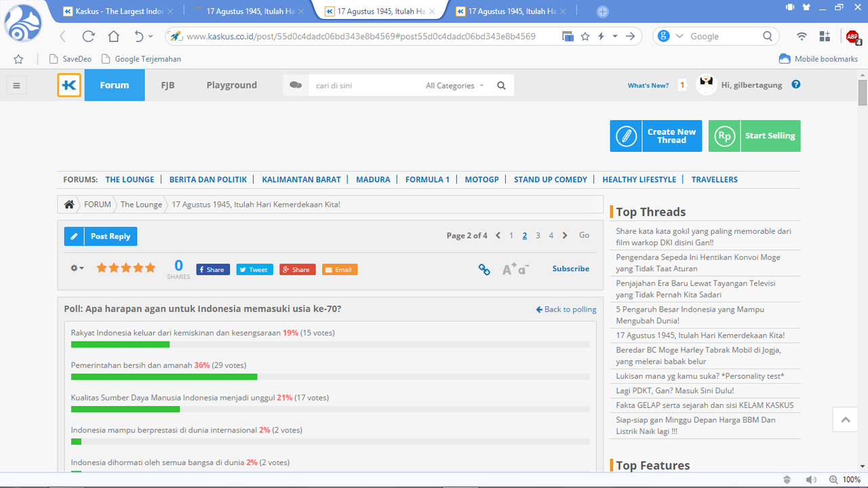Bookmark page with star icon in address bar
868x488 pixels.
585,37
